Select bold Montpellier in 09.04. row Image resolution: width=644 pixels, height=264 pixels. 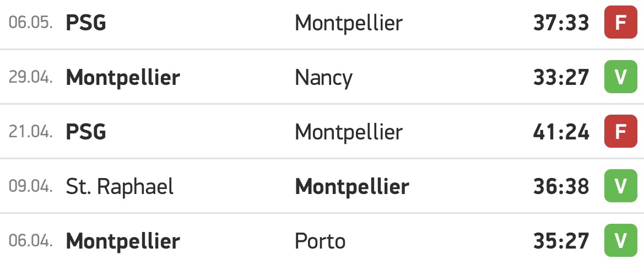click(x=352, y=187)
